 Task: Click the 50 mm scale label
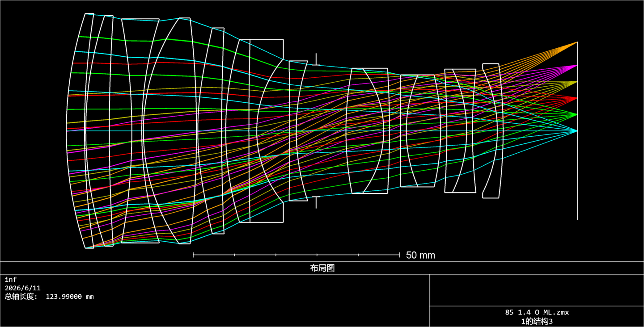420,255
